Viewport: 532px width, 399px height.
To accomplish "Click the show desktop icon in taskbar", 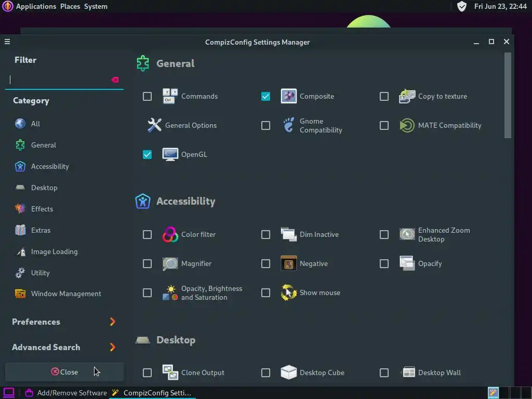I will click(8, 393).
